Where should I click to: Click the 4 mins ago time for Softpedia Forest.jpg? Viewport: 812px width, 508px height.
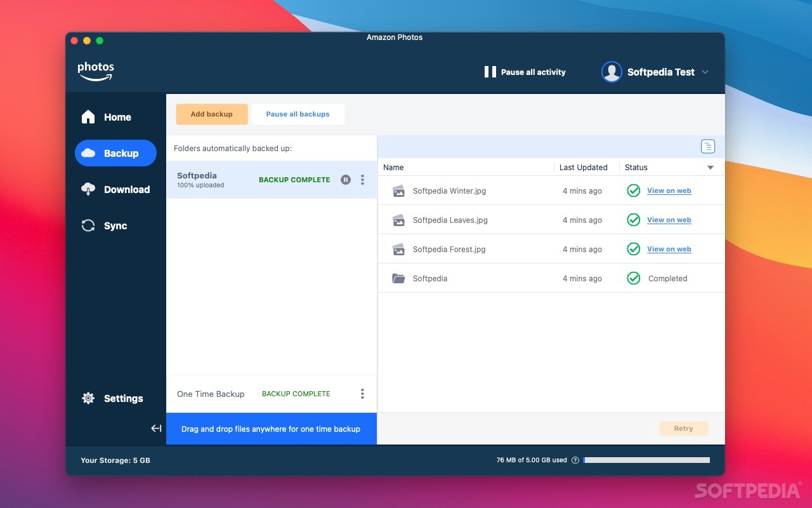582,250
